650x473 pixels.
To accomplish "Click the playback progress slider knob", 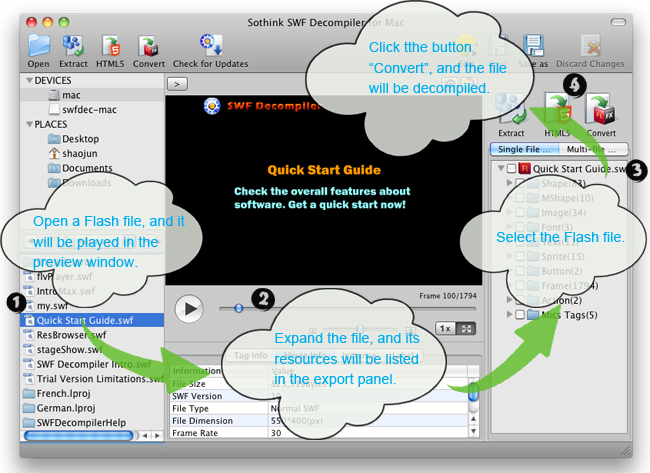I will [x=238, y=308].
